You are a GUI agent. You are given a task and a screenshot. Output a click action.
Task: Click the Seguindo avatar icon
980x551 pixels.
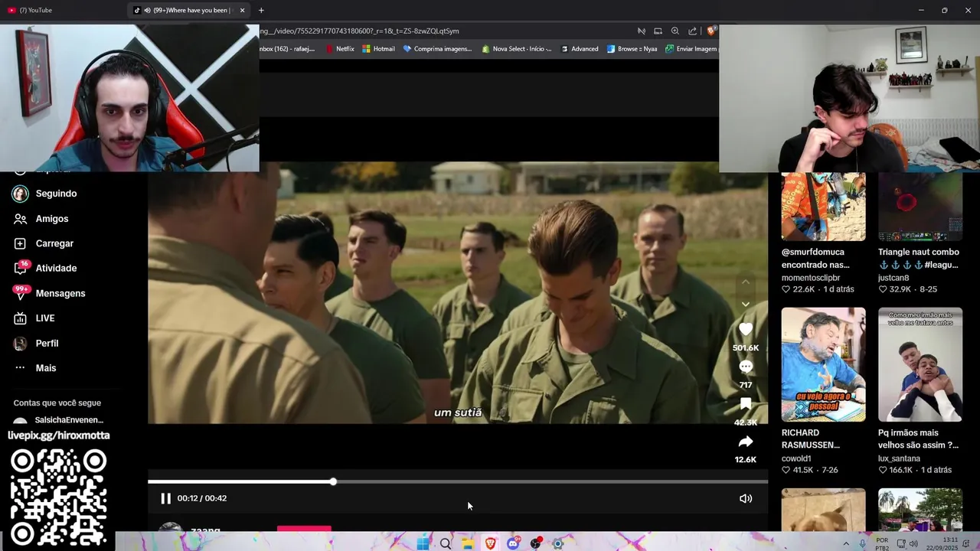point(21,194)
